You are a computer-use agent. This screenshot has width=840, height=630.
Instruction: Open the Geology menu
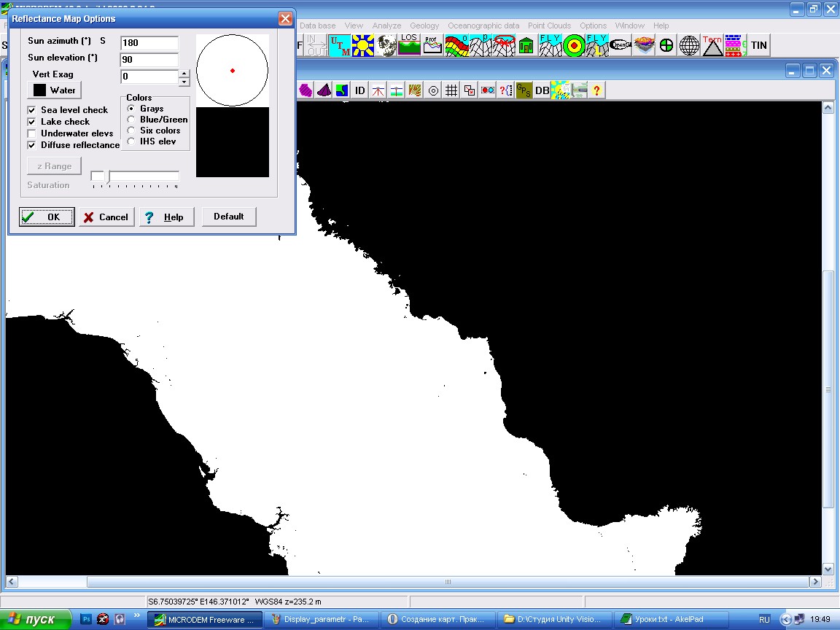(424, 26)
